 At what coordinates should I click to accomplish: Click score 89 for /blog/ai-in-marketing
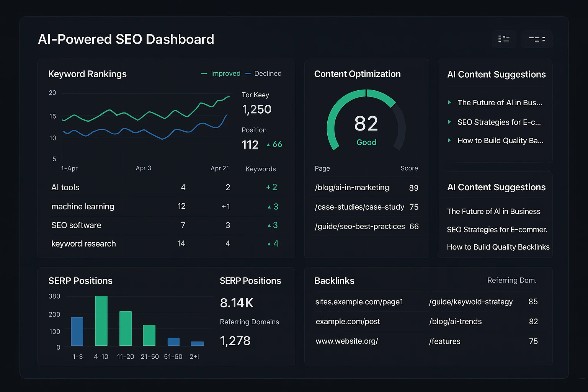413,188
